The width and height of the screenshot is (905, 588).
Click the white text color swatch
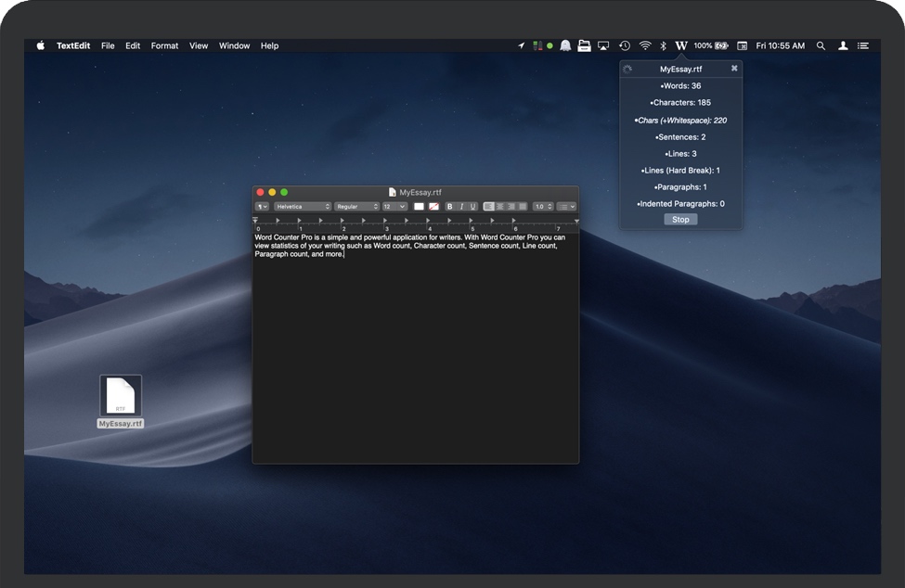click(419, 207)
